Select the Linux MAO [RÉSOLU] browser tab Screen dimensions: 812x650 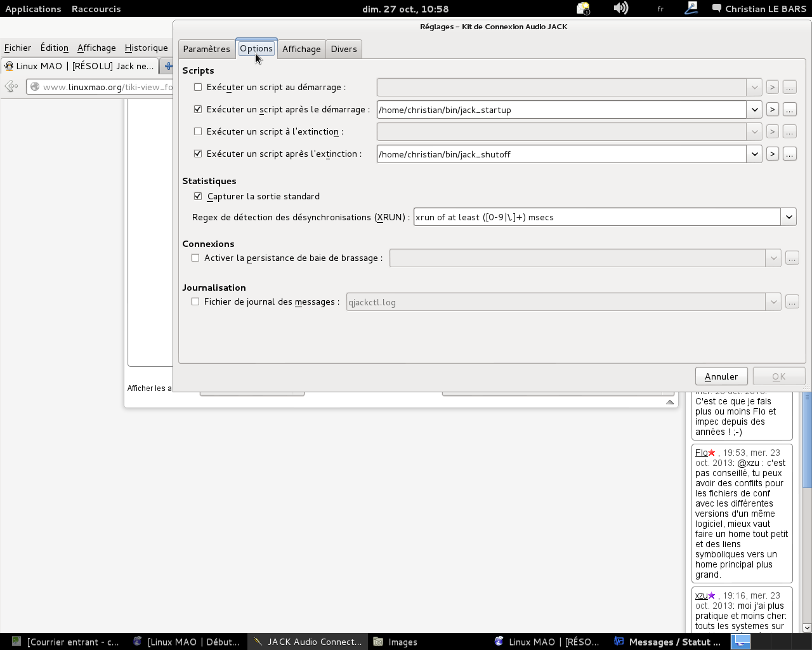point(80,66)
